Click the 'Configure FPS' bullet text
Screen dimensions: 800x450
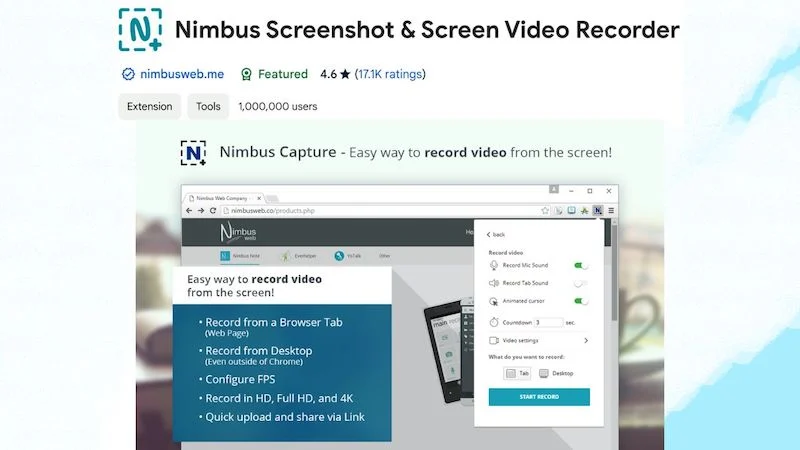tap(240, 380)
